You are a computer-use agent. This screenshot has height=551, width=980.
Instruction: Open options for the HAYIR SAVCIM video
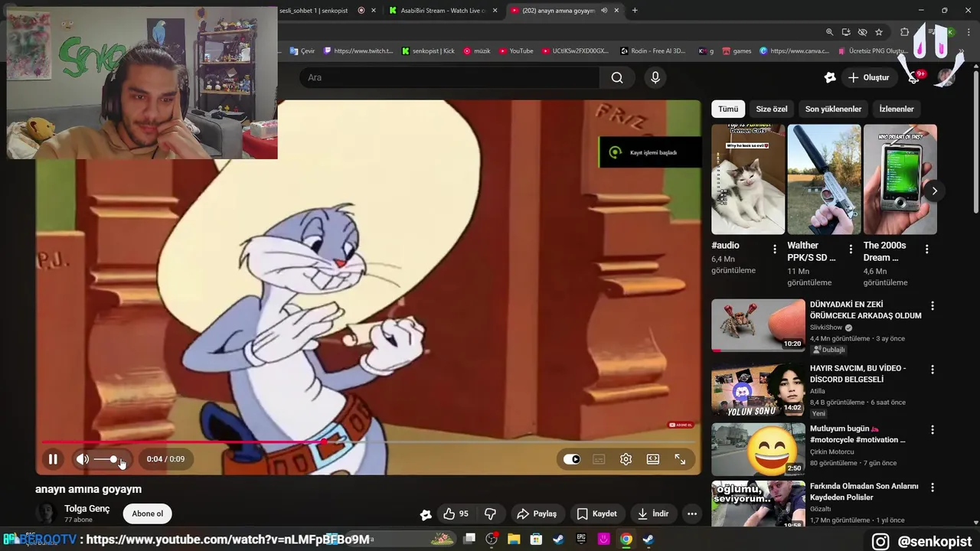[932, 370]
